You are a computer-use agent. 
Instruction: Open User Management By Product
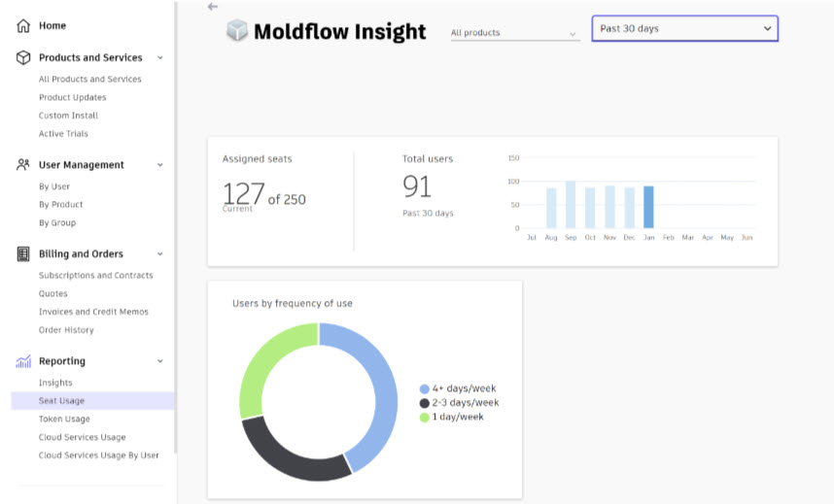[x=60, y=205]
